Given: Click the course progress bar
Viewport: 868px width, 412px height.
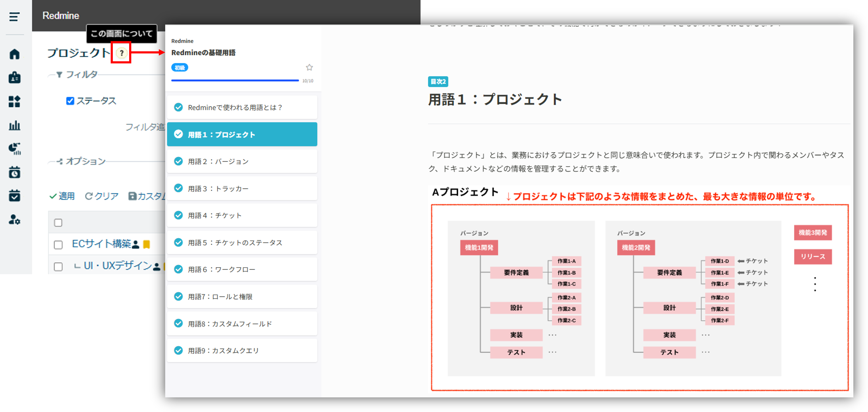Looking at the screenshot, I should point(235,81).
